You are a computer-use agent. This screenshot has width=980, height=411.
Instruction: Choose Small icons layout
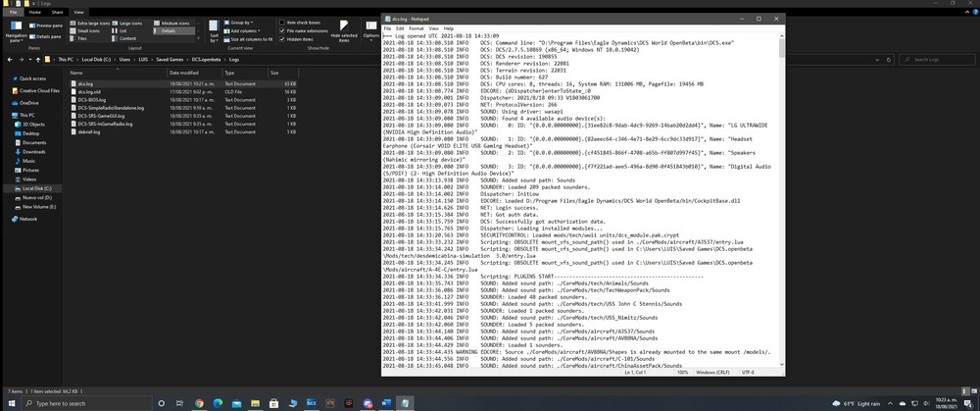tap(84, 30)
